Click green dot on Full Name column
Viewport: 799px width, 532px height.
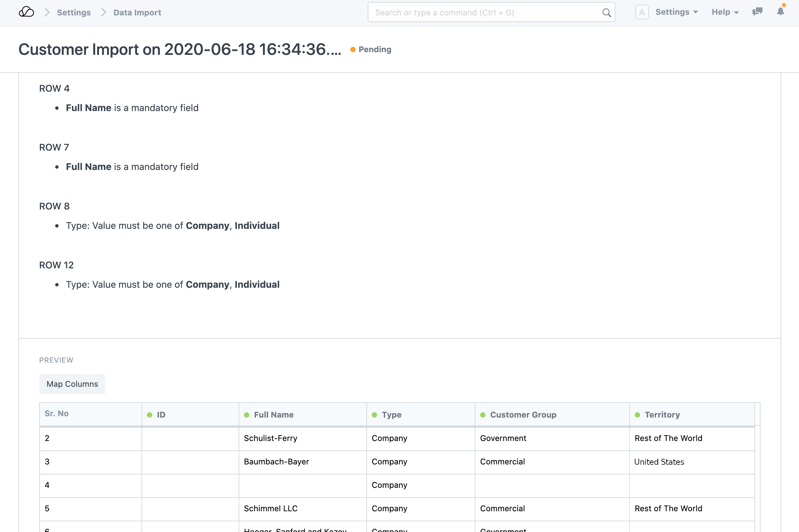[x=247, y=415]
